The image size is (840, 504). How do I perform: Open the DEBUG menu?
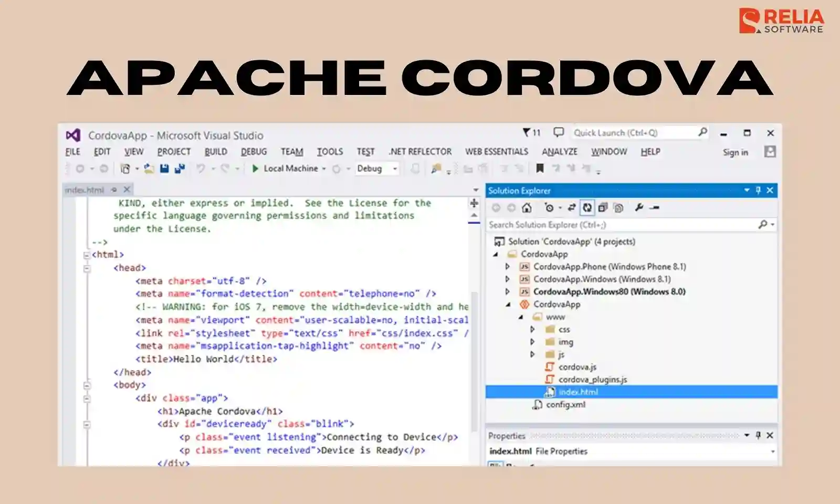point(254,152)
